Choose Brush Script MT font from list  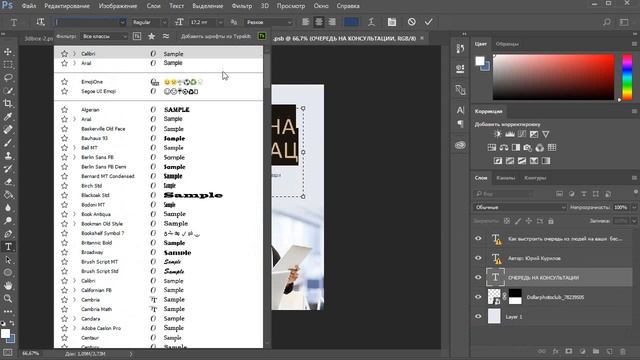coord(158,262)
